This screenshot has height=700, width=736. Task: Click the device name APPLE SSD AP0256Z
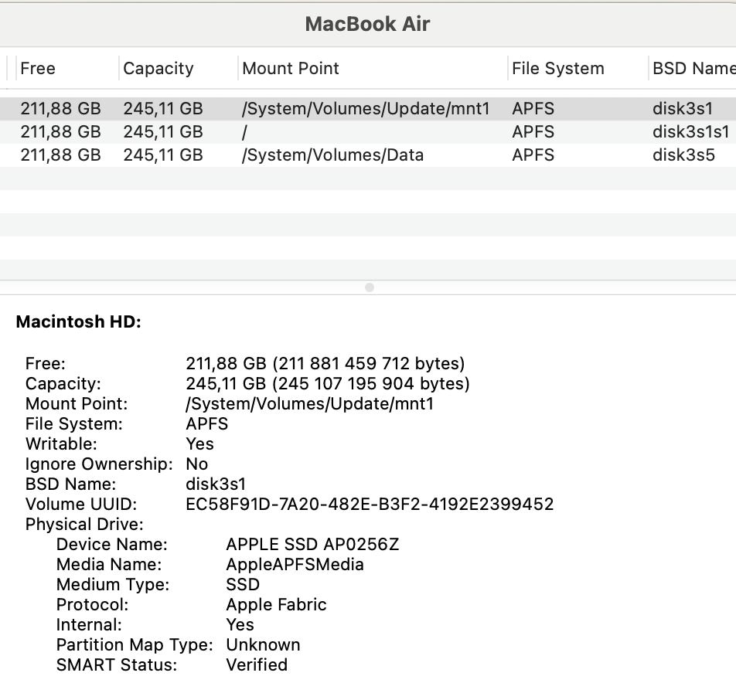[x=312, y=545]
